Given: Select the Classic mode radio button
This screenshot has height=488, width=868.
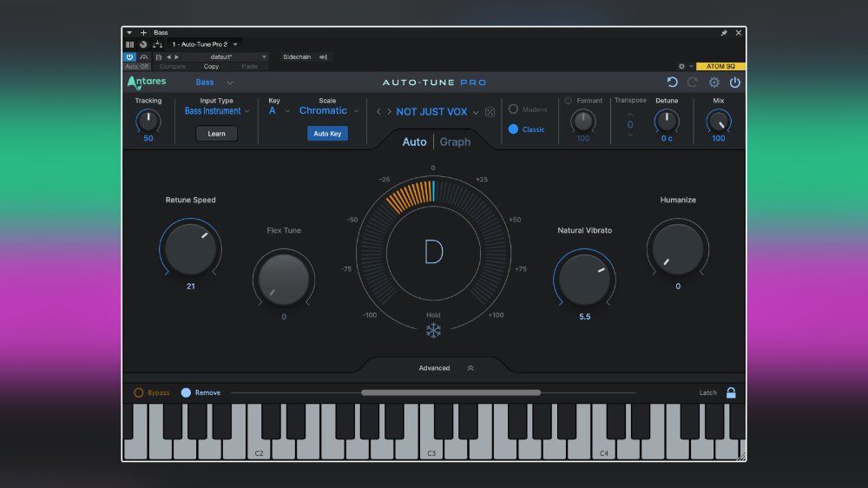Looking at the screenshot, I should [x=513, y=129].
